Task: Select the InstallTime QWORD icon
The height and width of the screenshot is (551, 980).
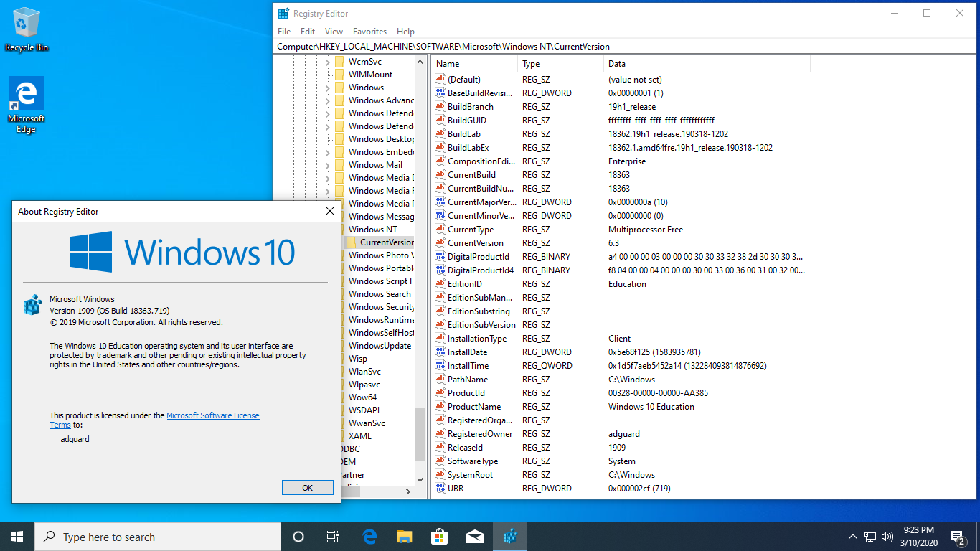Action: coord(440,366)
